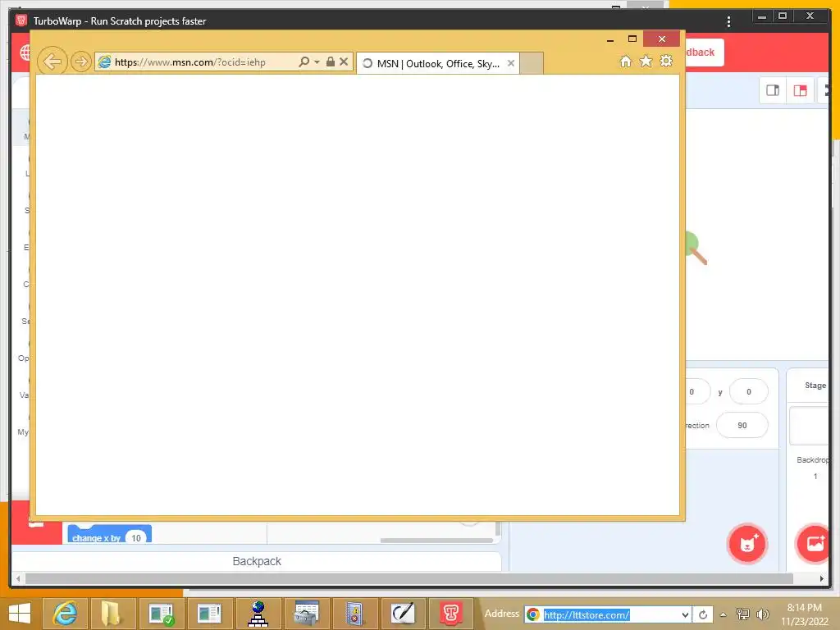The width and height of the screenshot is (840, 630).
Task: Click the network tray icon
Action: point(742,614)
